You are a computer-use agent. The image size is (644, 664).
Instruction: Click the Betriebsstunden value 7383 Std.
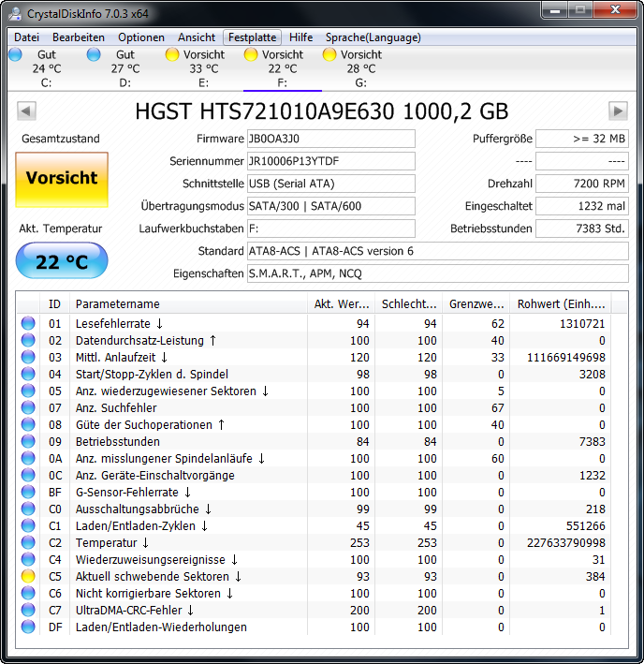(582, 229)
